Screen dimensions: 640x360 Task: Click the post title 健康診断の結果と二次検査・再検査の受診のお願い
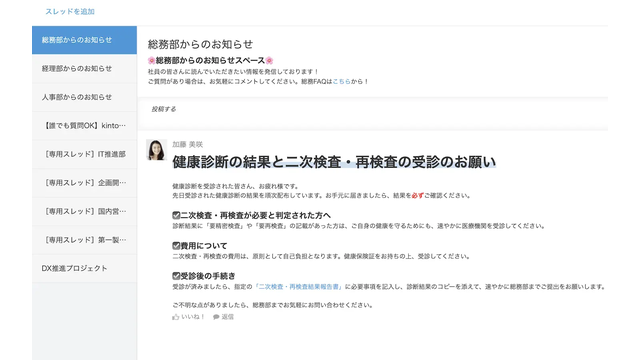pos(334,162)
